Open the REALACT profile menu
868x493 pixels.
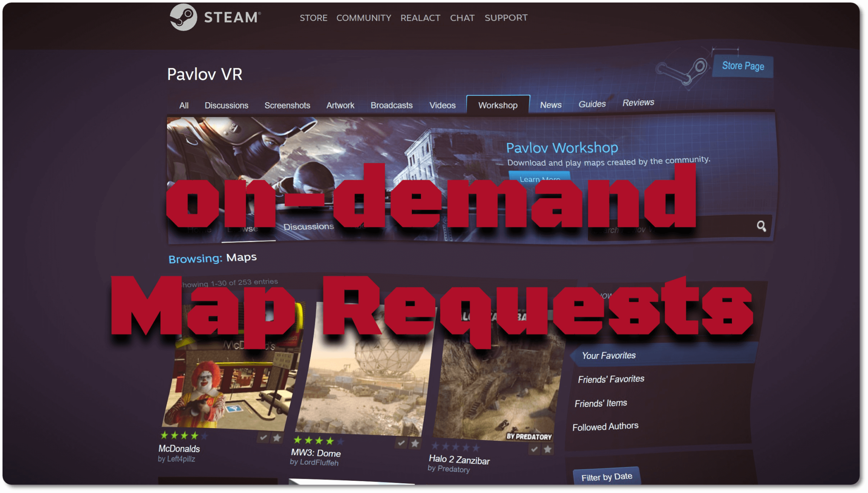(420, 18)
